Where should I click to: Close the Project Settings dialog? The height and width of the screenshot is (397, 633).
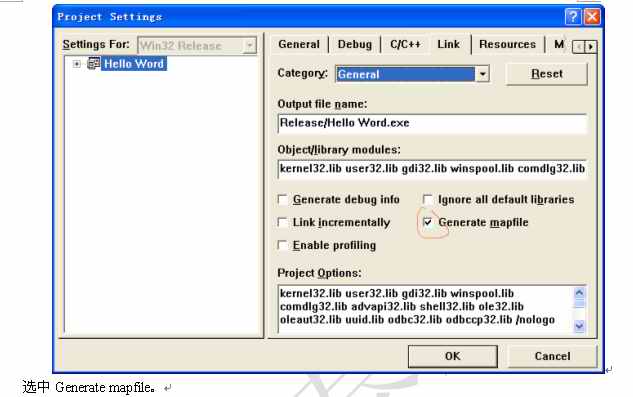point(592,17)
